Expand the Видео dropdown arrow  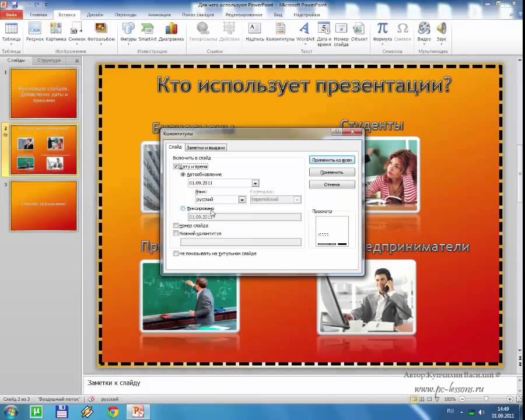pyautogui.click(x=424, y=44)
